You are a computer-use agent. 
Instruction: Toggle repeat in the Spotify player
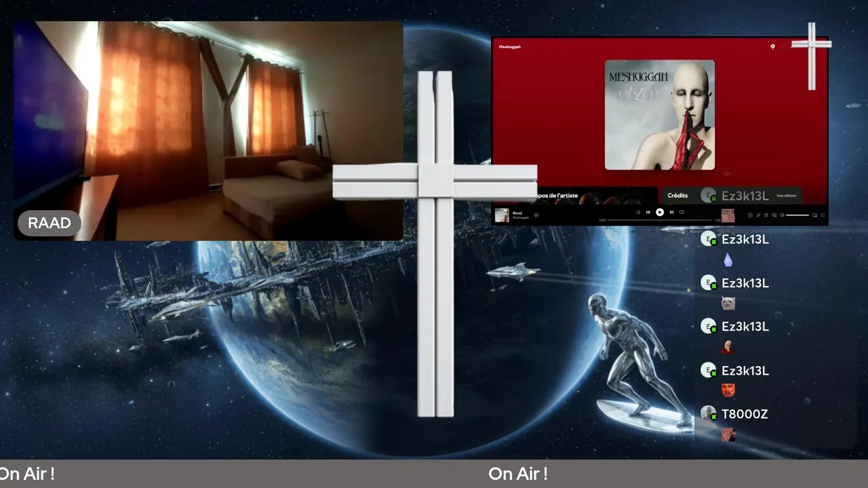[x=682, y=212]
